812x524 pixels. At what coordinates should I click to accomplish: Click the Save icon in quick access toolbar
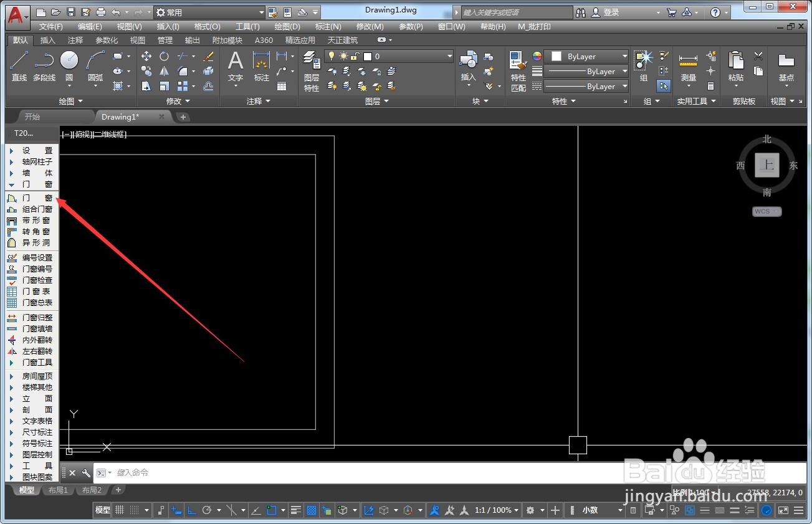[70, 12]
